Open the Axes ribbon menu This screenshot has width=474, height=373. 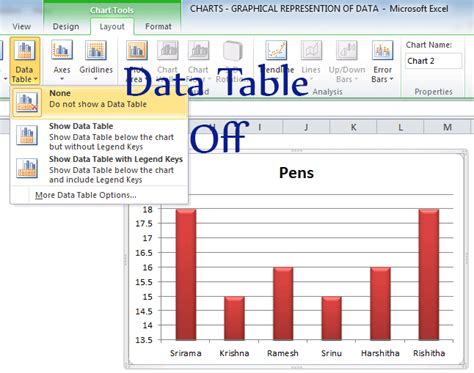(62, 61)
